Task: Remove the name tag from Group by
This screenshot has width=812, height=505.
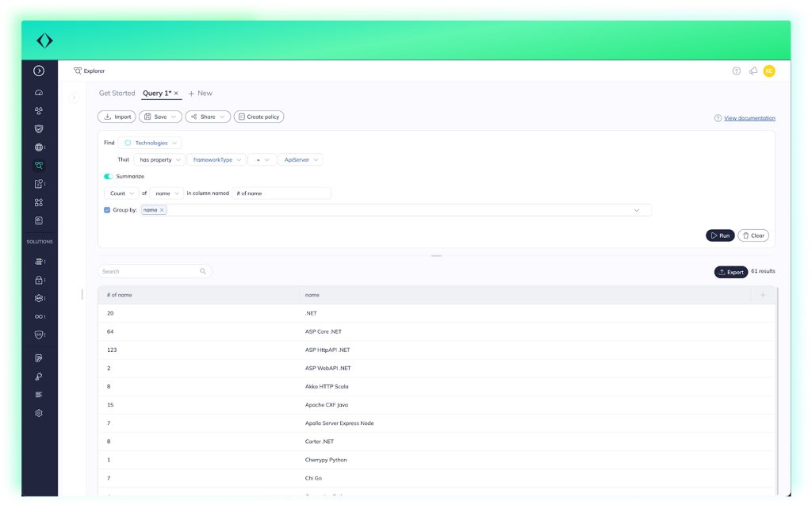Action: pos(162,210)
